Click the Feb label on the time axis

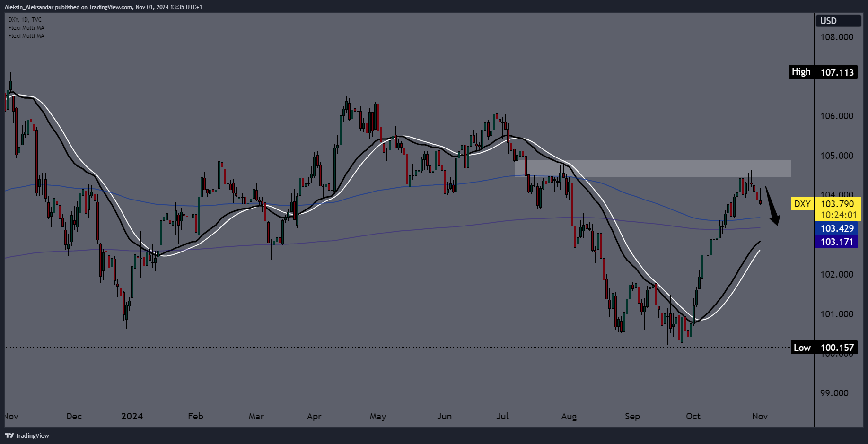195,416
